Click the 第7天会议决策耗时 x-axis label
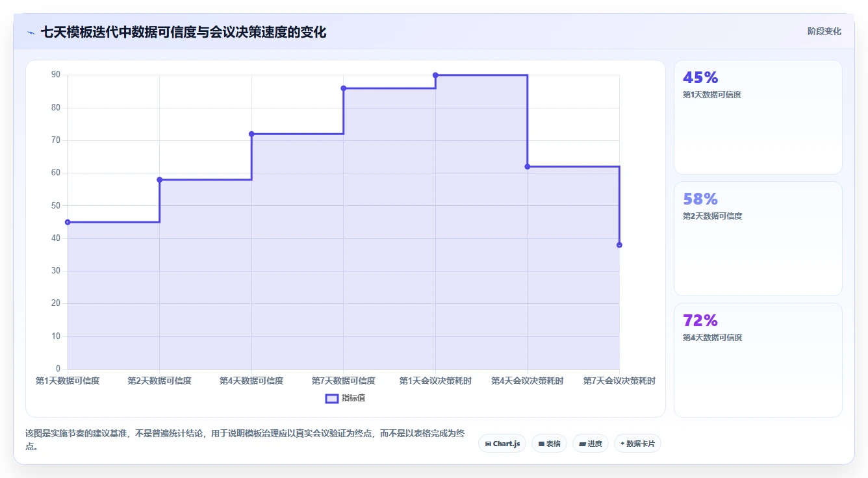 coord(619,381)
